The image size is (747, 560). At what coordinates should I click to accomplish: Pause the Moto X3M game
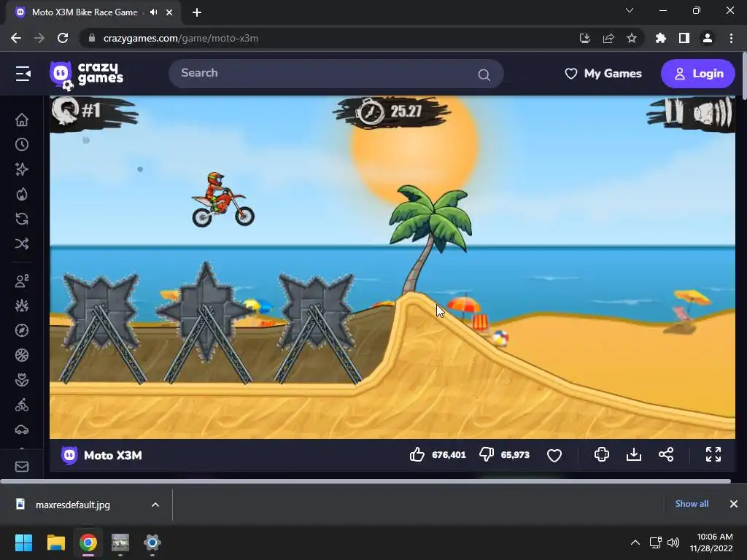coord(674,113)
